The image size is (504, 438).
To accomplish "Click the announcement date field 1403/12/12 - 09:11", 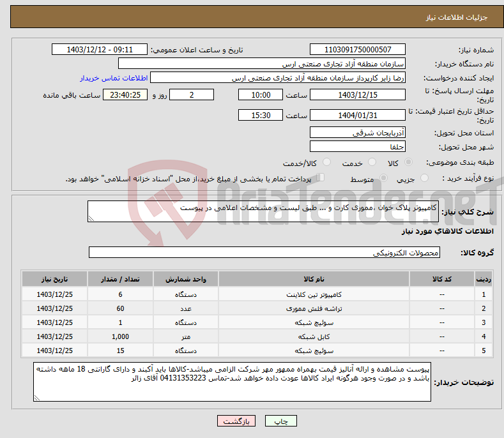I will 99,50.
